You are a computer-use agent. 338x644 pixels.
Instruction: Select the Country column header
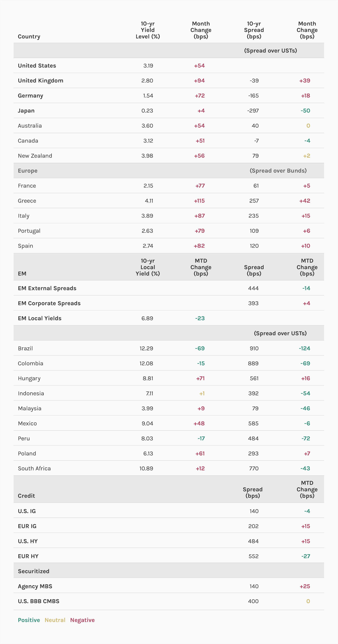point(29,37)
